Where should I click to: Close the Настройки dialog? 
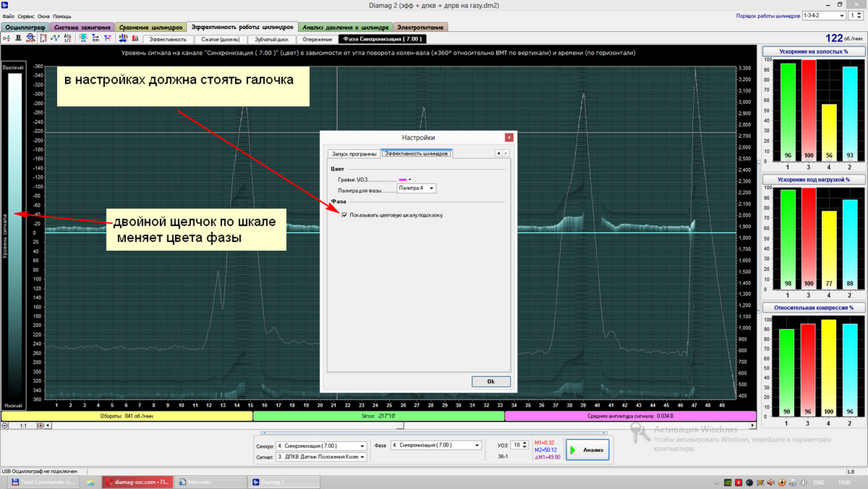coord(509,137)
